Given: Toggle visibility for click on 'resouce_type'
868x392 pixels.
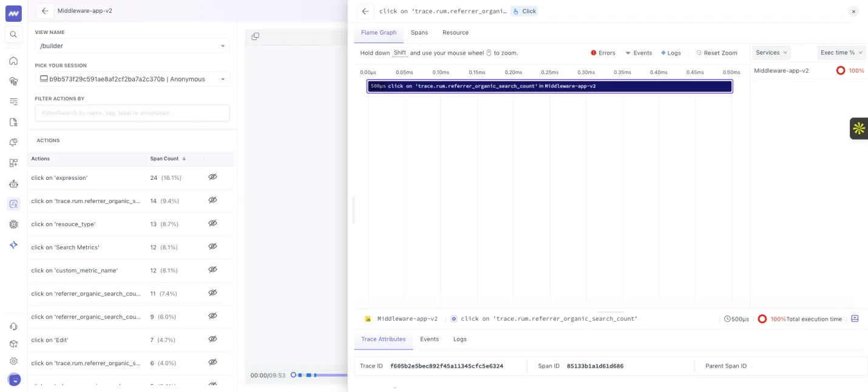Looking at the screenshot, I should (x=212, y=223).
